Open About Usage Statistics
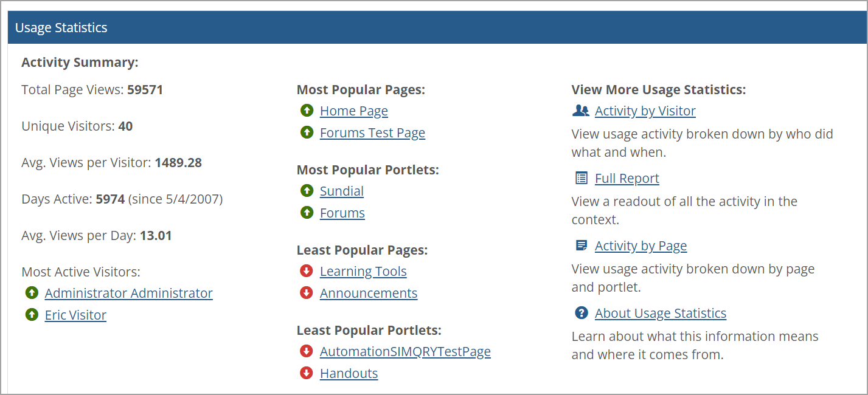 click(x=660, y=313)
